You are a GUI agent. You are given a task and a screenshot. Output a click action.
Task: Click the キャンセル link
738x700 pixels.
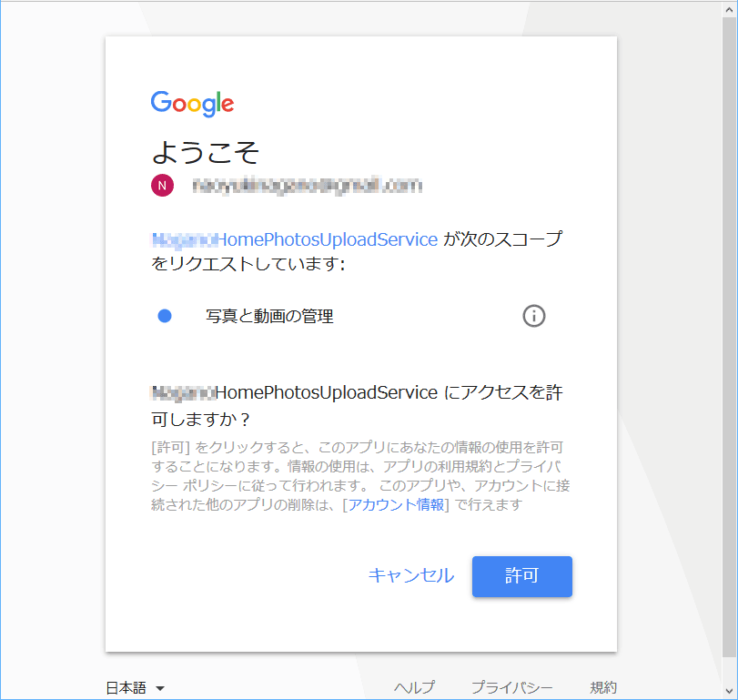411,575
